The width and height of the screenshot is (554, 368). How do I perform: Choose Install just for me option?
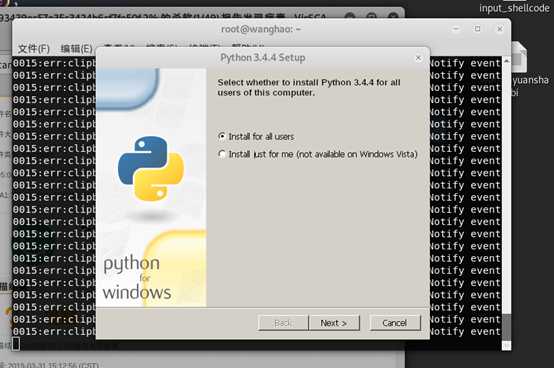(x=318, y=154)
